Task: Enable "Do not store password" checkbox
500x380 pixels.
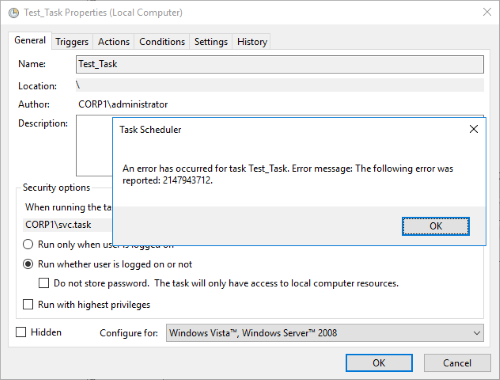Action: (x=44, y=283)
